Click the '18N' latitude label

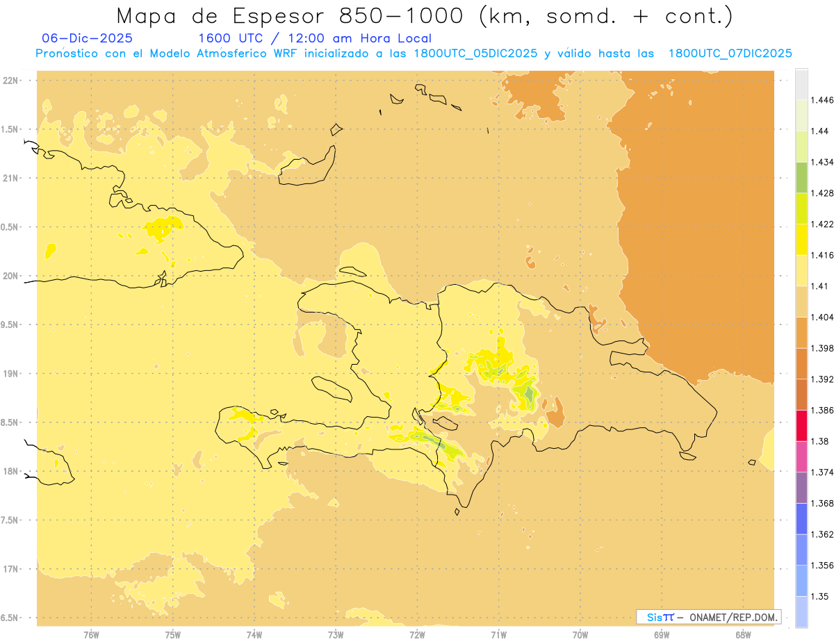click(x=12, y=471)
